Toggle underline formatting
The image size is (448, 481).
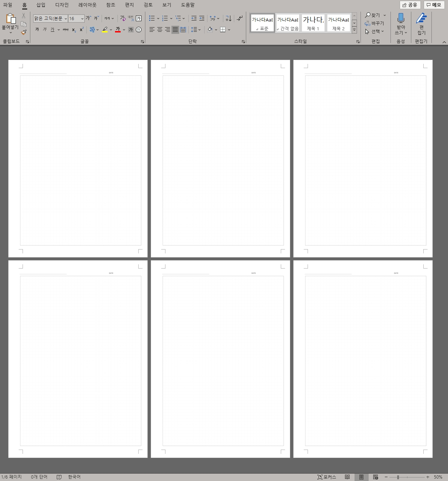coord(52,30)
